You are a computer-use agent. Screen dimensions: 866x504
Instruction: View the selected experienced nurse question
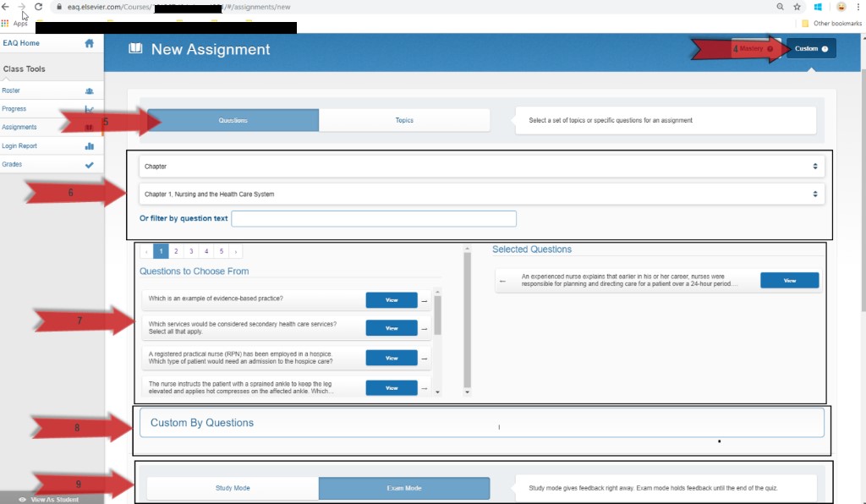point(789,280)
